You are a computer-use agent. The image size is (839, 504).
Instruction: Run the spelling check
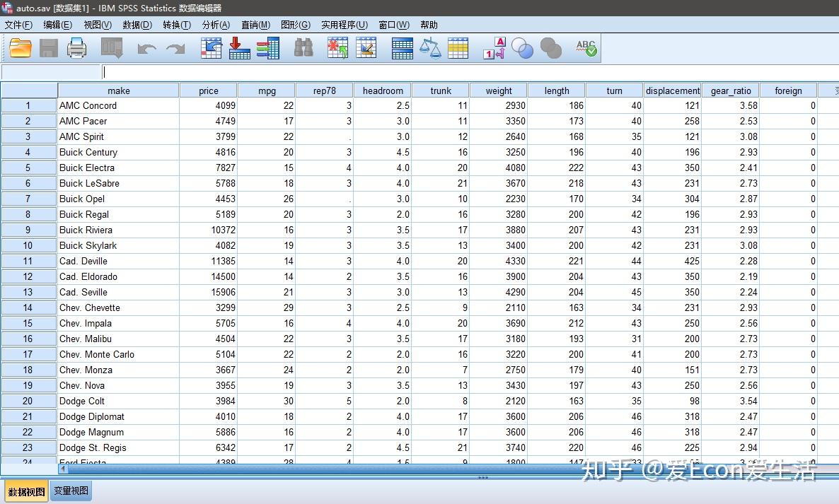585,48
